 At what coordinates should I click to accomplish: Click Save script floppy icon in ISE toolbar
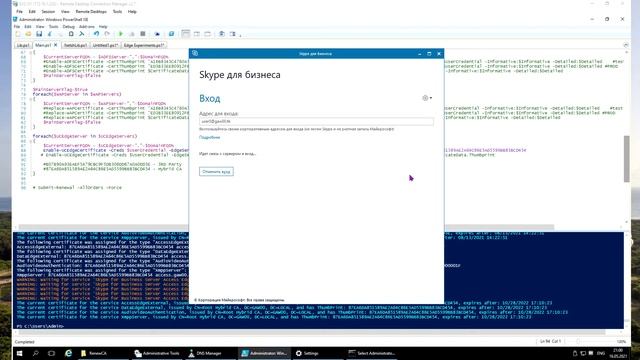pyautogui.click(x=39, y=34)
